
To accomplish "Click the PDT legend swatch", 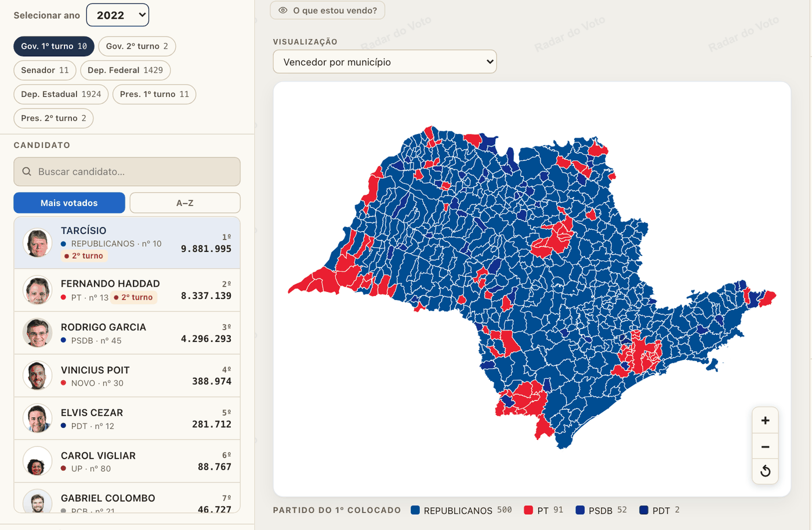I will click(644, 510).
